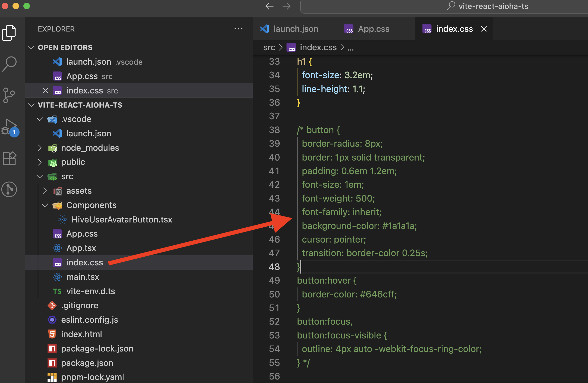The image size is (588, 383).
Task: Collapse the src folder
Action: click(40, 177)
